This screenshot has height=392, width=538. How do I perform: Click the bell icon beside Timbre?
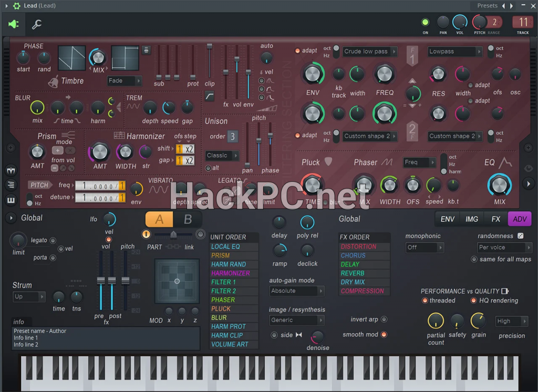pos(53,81)
